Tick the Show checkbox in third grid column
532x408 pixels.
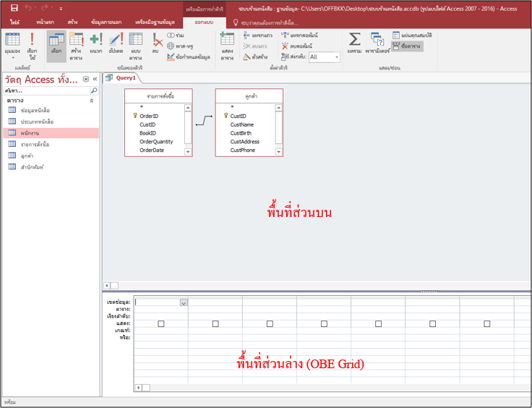pyautogui.click(x=270, y=324)
